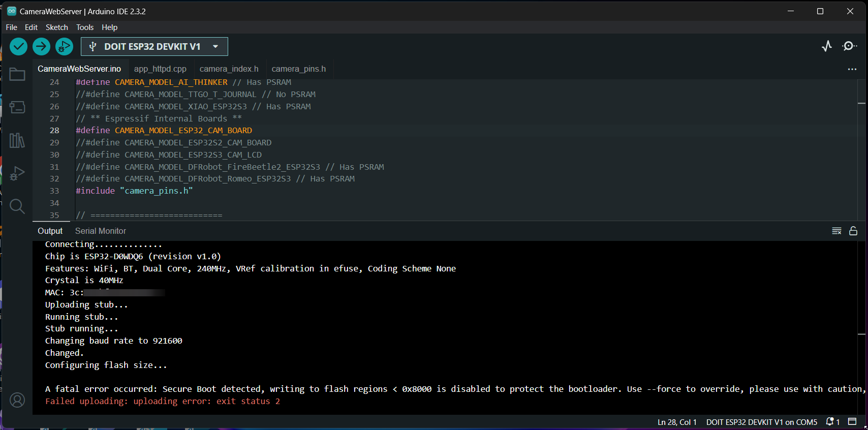Click the CAMERA_MODEL_AI_THINKER define line
The width and height of the screenshot is (868, 430).
click(x=183, y=82)
